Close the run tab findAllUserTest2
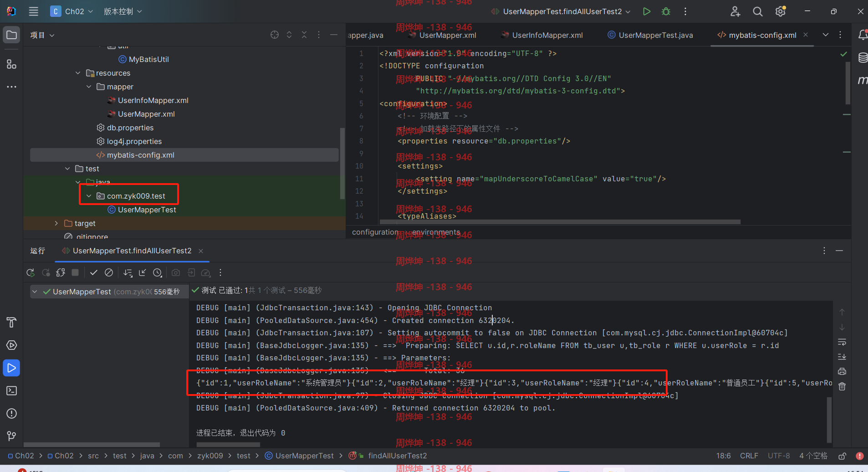Viewport: 868px width, 472px height. tap(201, 251)
